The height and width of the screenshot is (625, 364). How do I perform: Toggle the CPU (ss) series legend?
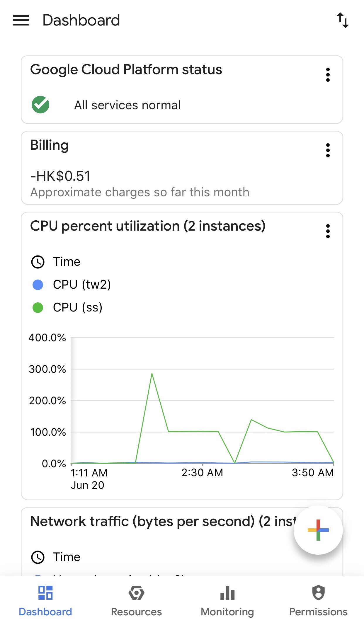[x=78, y=307]
